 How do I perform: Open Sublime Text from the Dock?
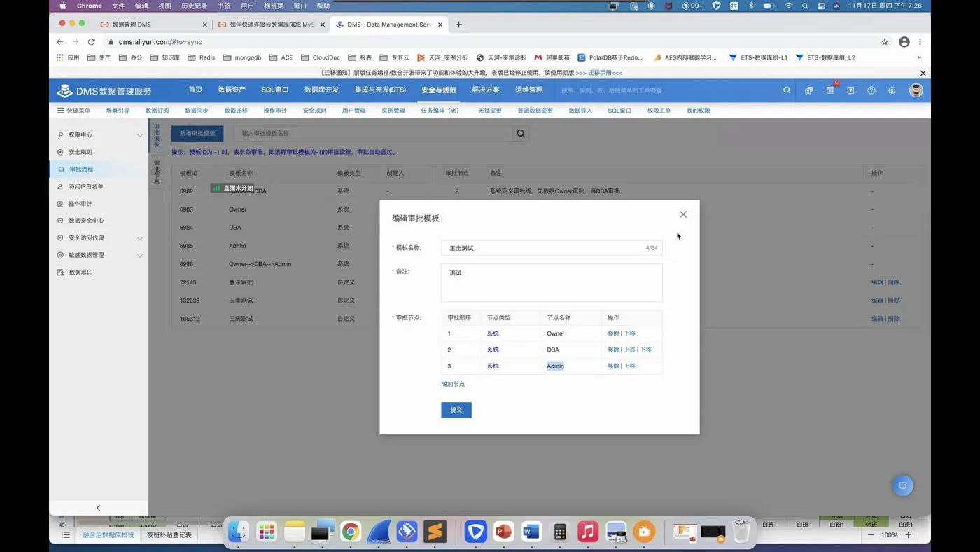point(435,532)
